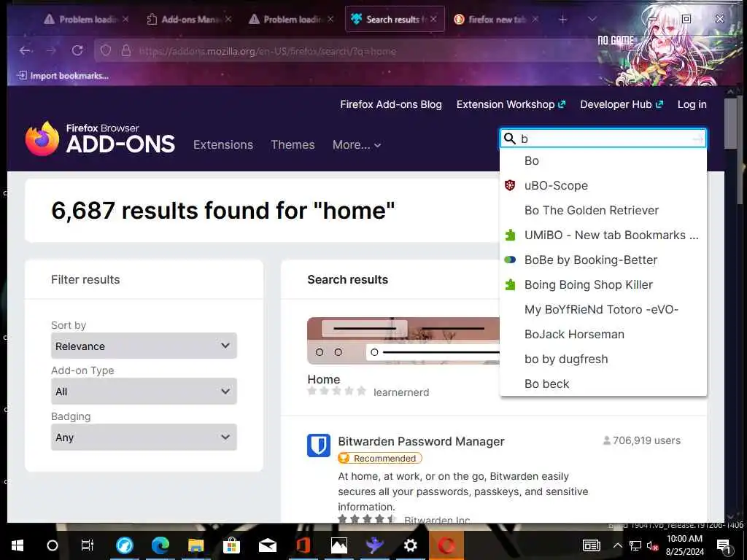Open the Photos app on the taskbar

pos(339,545)
